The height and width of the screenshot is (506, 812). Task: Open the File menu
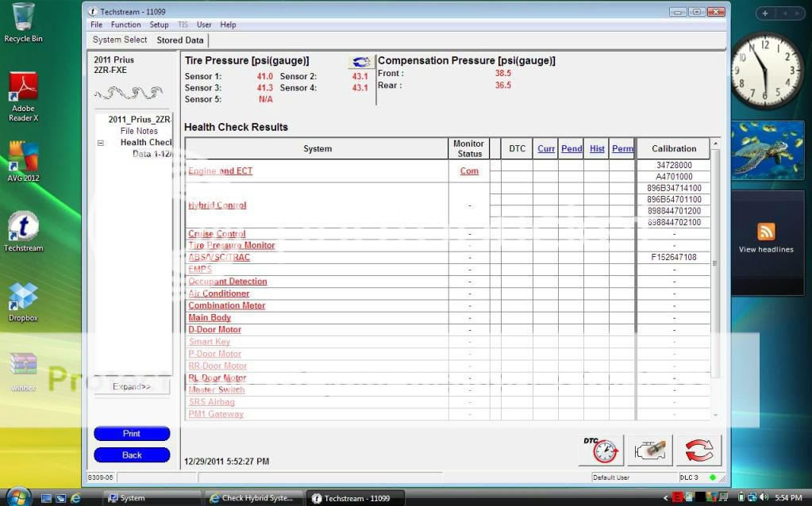point(96,25)
